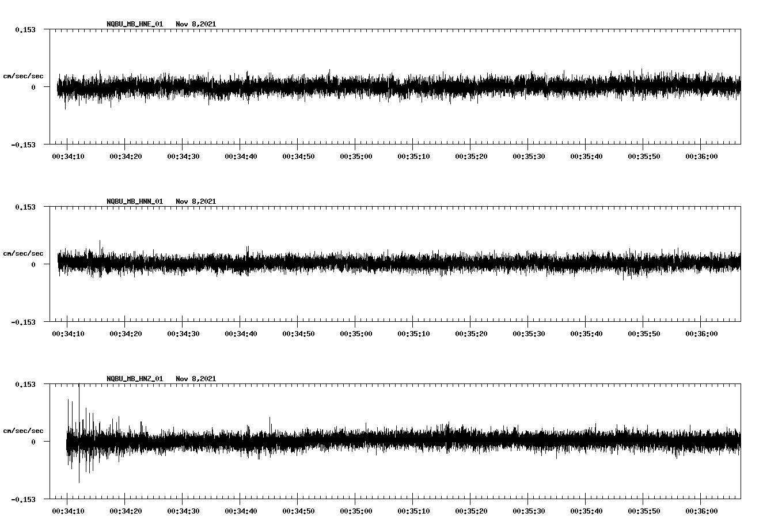Select the 0.153 upper limit on HNZ axis
The width and height of the screenshot is (782, 532).
[25, 384]
